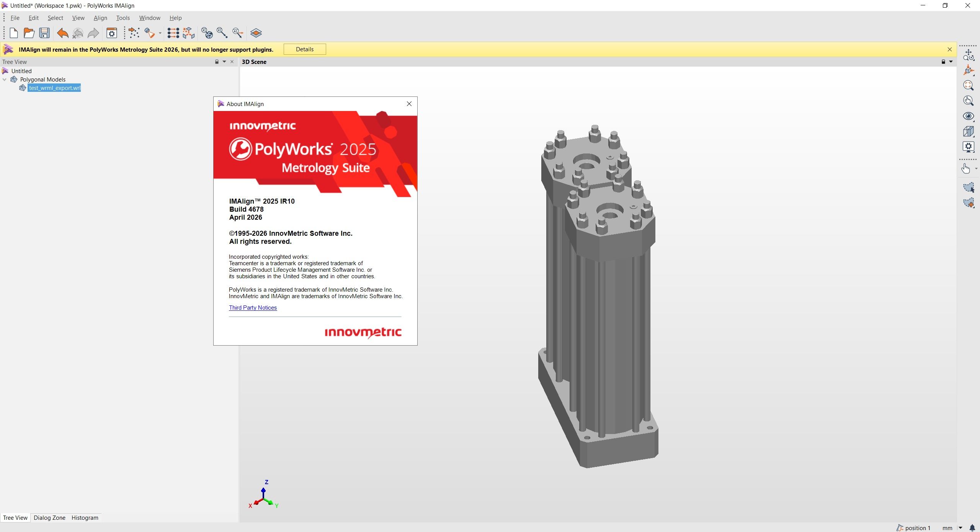Save the project with the floppy disk icon

tap(44, 33)
